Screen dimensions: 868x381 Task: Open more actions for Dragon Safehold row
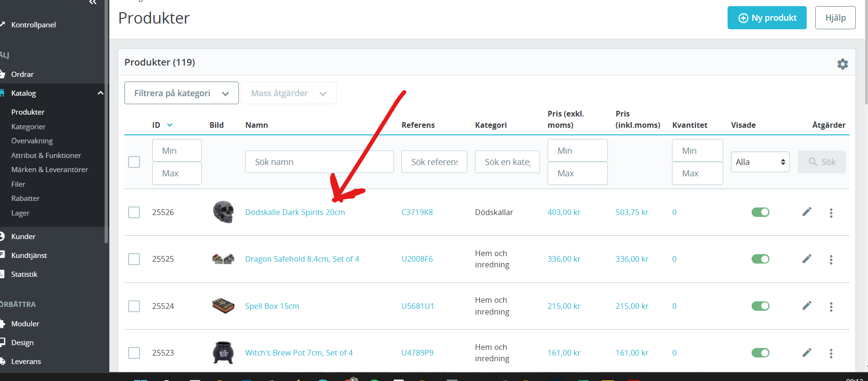831,259
